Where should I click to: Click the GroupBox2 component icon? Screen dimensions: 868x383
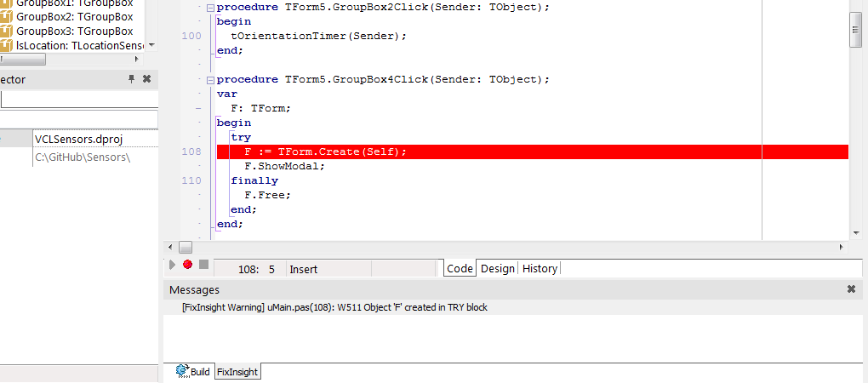pyautogui.click(x=6, y=17)
